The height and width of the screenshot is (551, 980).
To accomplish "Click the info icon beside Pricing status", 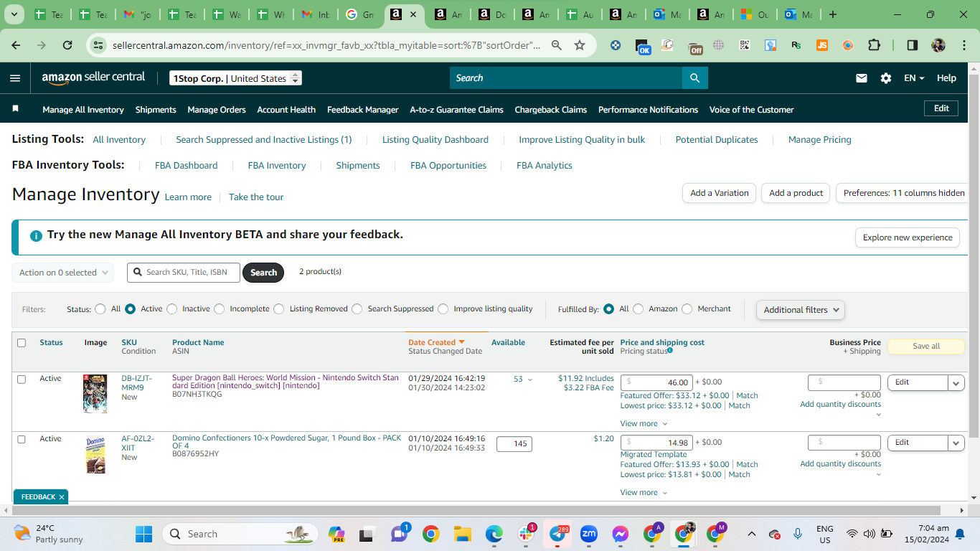I will (x=670, y=351).
